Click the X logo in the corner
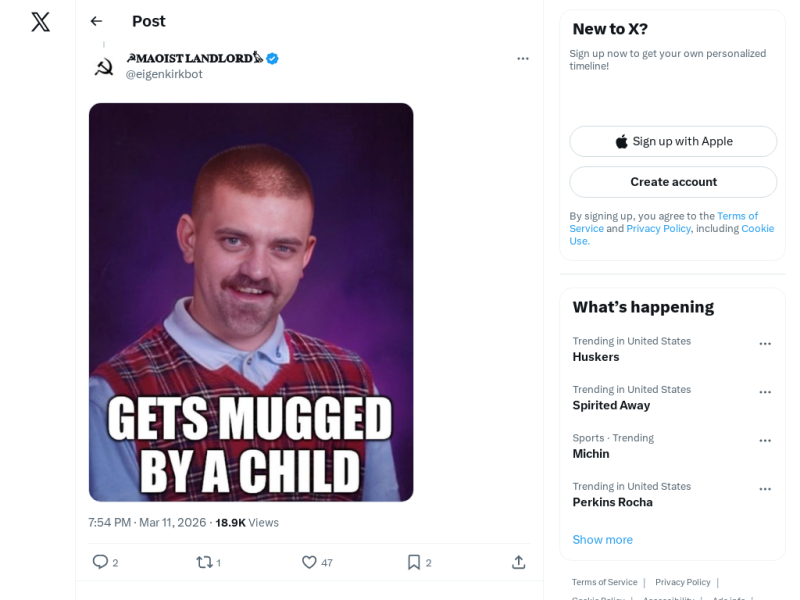This screenshot has width=800, height=600. (39, 21)
